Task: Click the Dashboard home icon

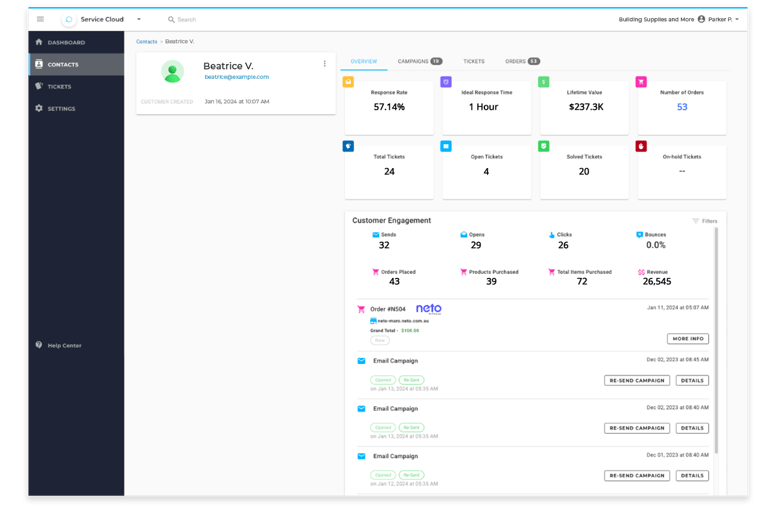Action: point(39,42)
